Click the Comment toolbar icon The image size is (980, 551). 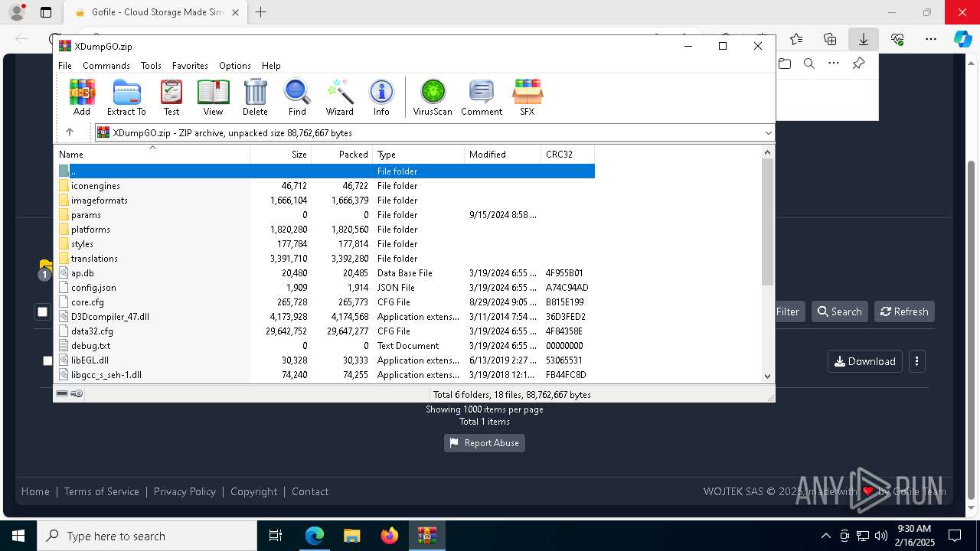481,97
